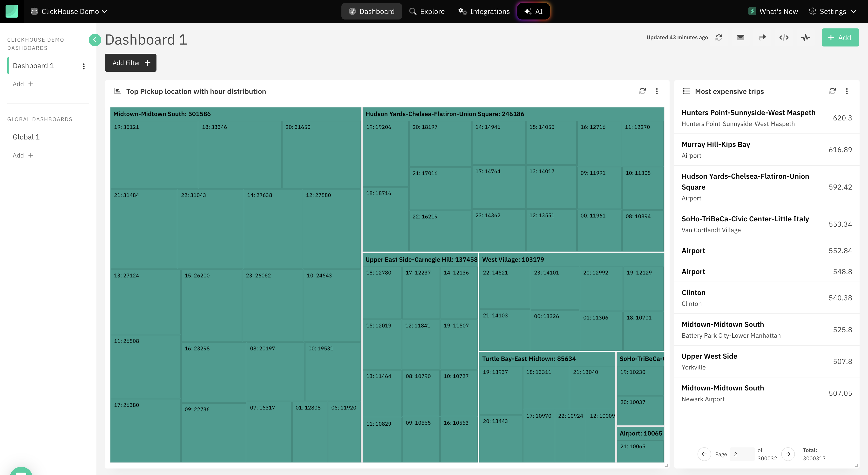Go to previous page of trips list
Viewport: 868px width, 475px height.
(704, 454)
